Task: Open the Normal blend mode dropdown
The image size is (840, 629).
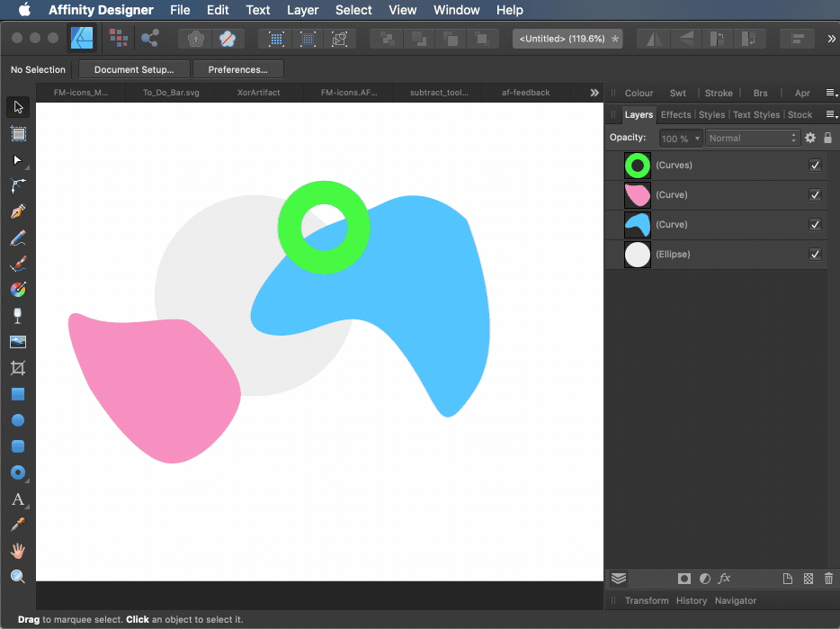Action: 753,138
